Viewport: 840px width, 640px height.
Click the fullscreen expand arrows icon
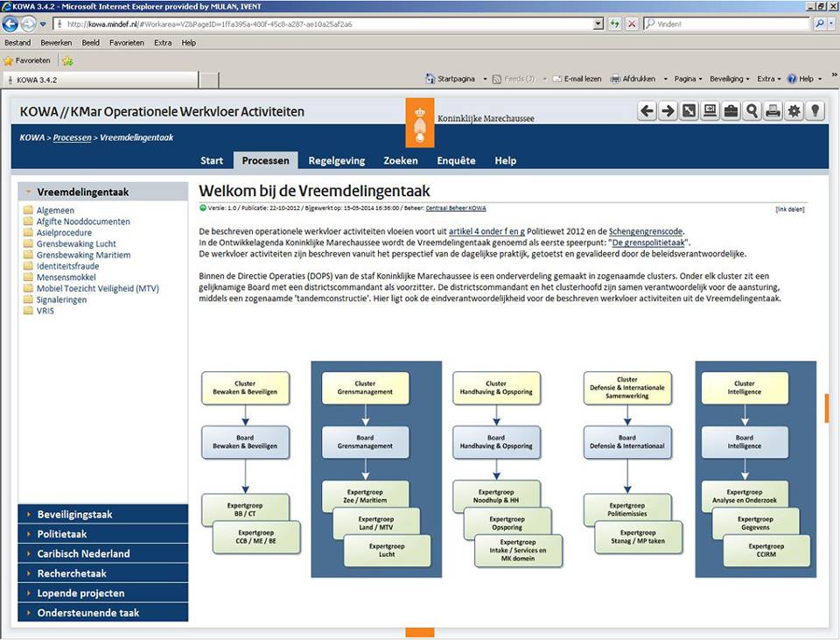[689, 110]
